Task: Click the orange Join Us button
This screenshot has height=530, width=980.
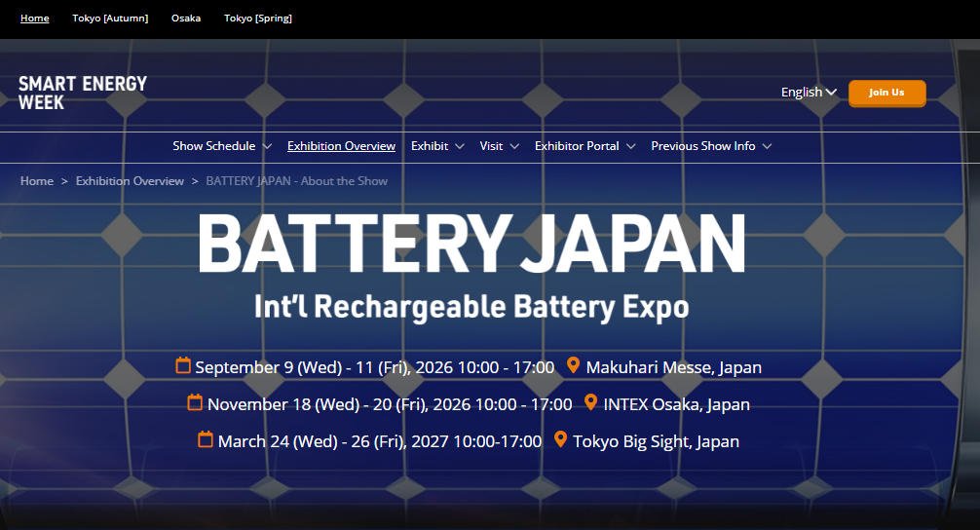Action: tap(886, 94)
